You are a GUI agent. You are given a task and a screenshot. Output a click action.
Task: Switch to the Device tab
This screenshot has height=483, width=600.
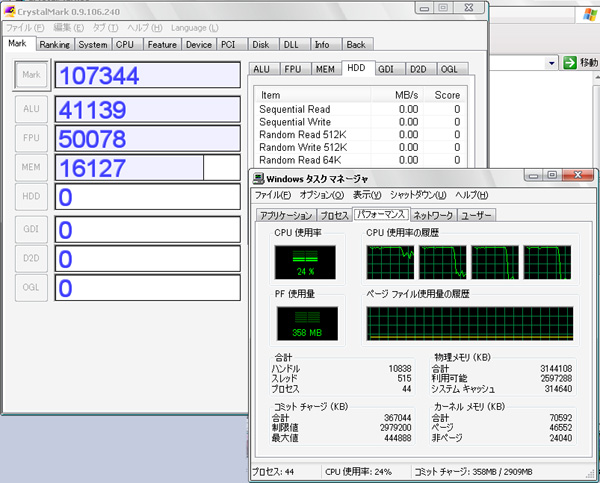(x=199, y=45)
